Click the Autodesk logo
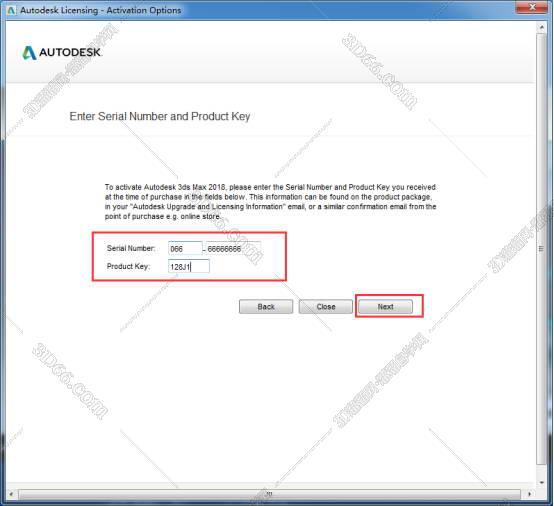 62,52
